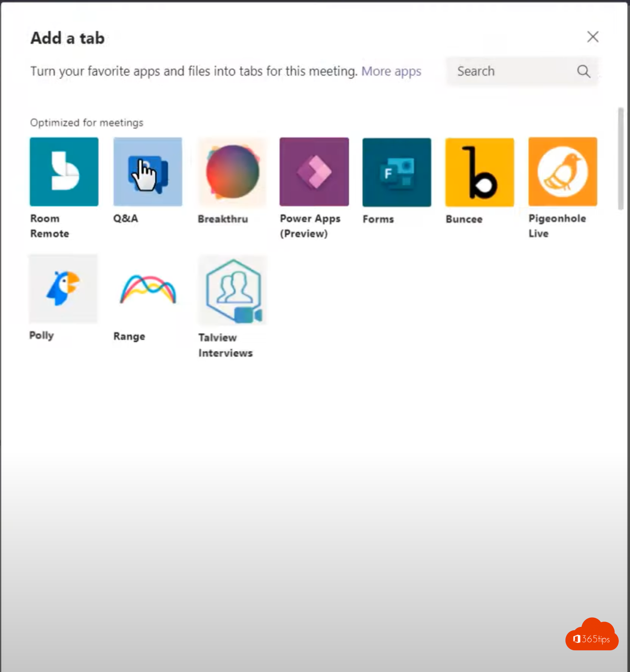Click the Pigeonhole Live label text
Viewport: 630px width, 672px height.
click(x=557, y=226)
